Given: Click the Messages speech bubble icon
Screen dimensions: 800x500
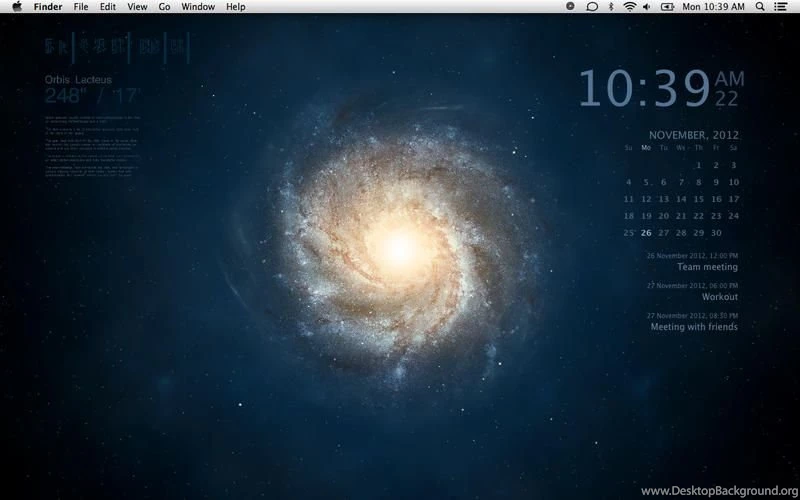Looking at the screenshot, I should (x=591, y=6).
